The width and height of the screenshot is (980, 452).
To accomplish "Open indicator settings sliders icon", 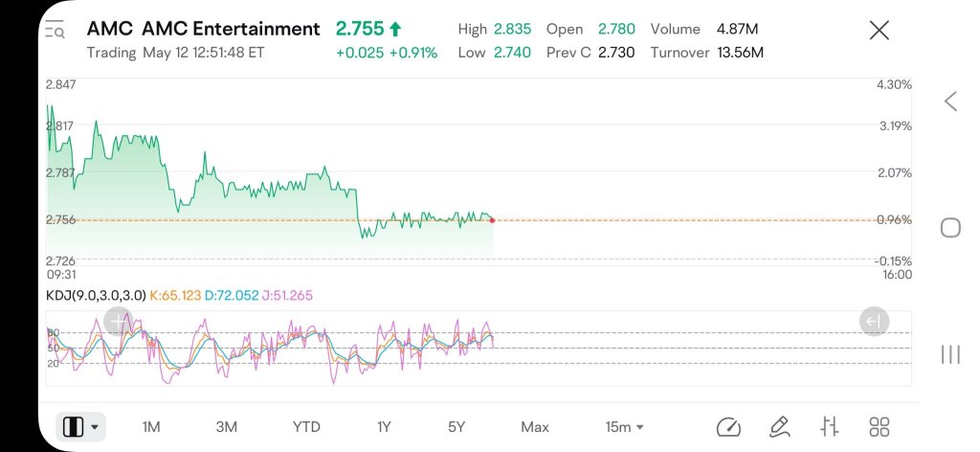I will [x=830, y=428].
